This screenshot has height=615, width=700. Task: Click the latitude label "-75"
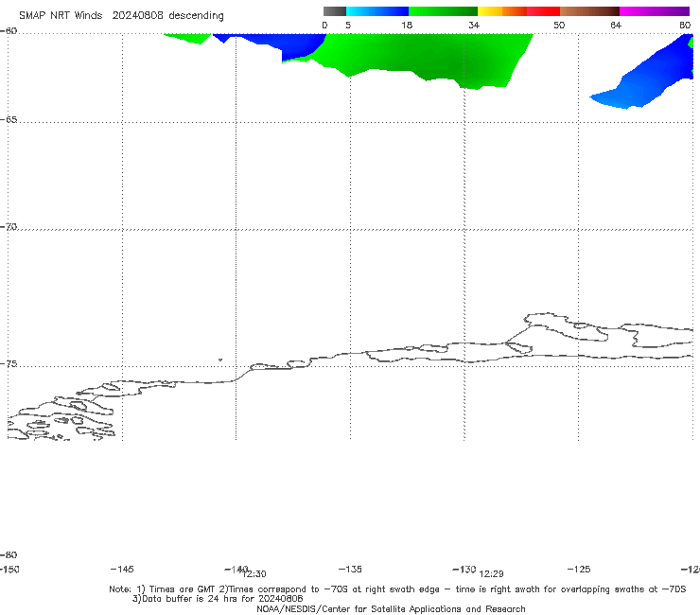point(9,364)
